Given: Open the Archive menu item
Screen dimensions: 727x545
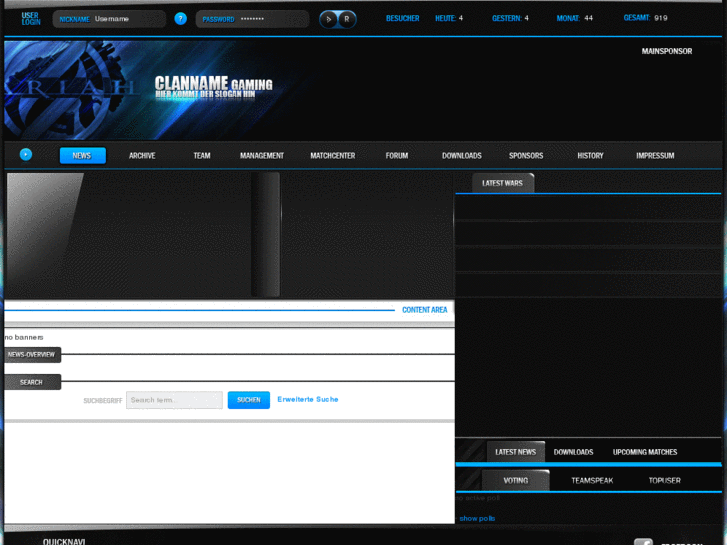Looking at the screenshot, I should [142, 156].
